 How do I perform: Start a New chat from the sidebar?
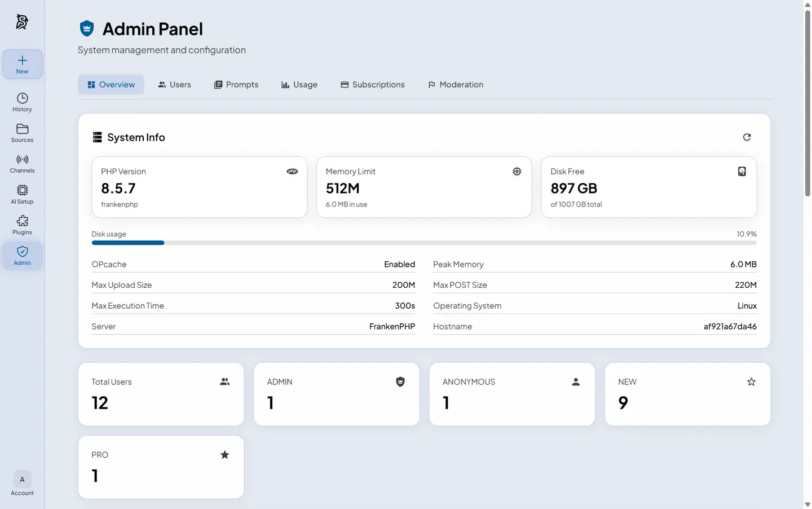pos(22,64)
